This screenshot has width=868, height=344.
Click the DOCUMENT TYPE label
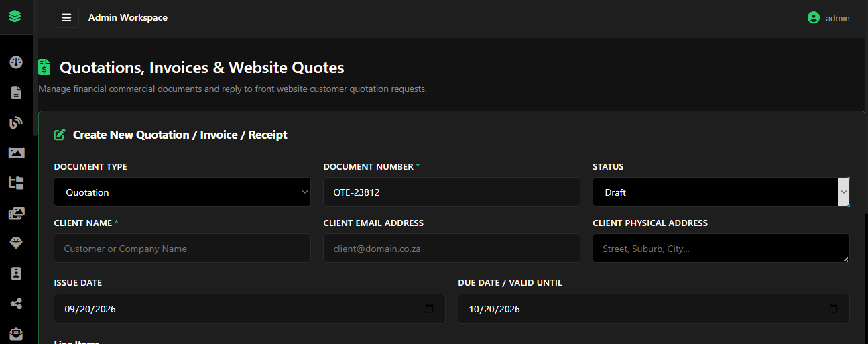(90, 167)
